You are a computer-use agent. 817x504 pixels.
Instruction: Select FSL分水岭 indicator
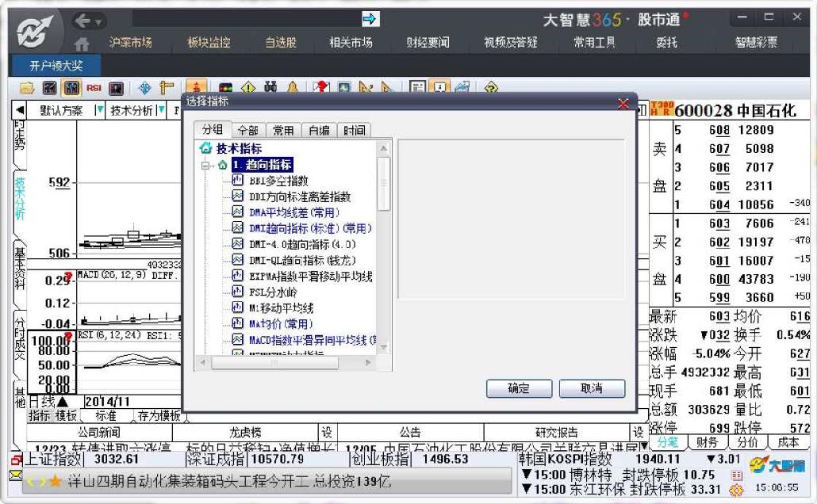point(273,292)
